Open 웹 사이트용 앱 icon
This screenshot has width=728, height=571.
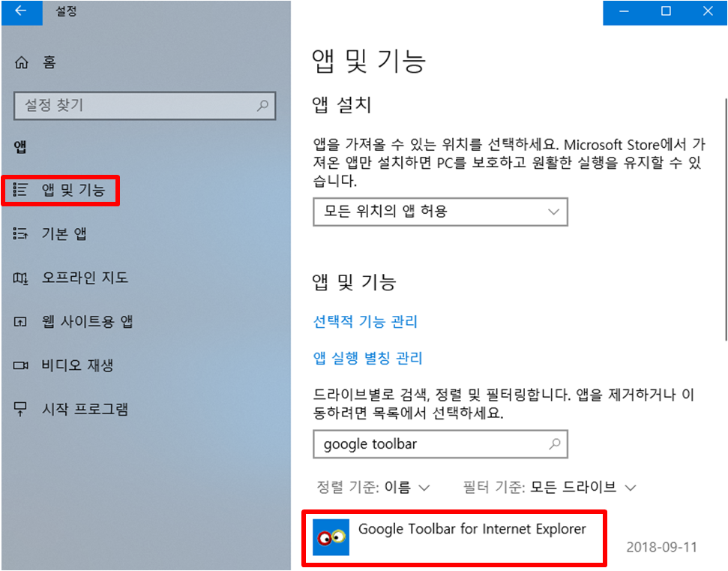click(20, 321)
